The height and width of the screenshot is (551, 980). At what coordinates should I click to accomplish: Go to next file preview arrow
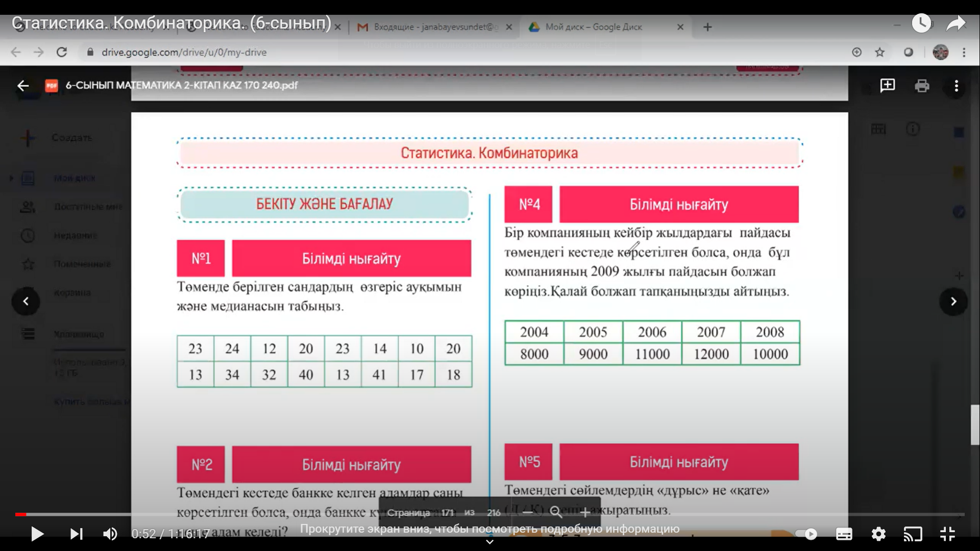(x=953, y=302)
